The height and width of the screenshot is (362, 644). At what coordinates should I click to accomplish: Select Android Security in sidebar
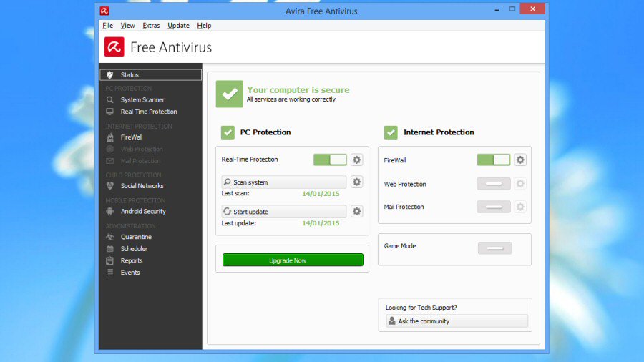143,211
